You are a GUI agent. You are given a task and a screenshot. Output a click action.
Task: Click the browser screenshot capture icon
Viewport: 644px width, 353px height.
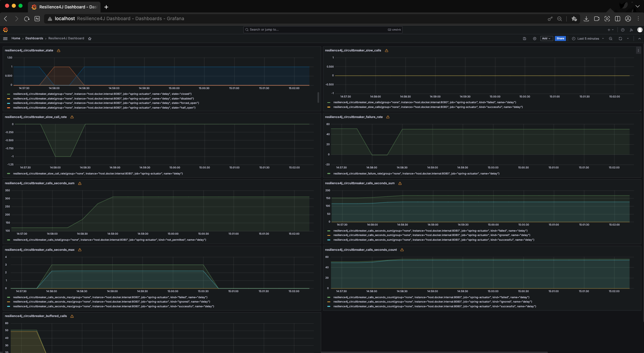coord(607,19)
